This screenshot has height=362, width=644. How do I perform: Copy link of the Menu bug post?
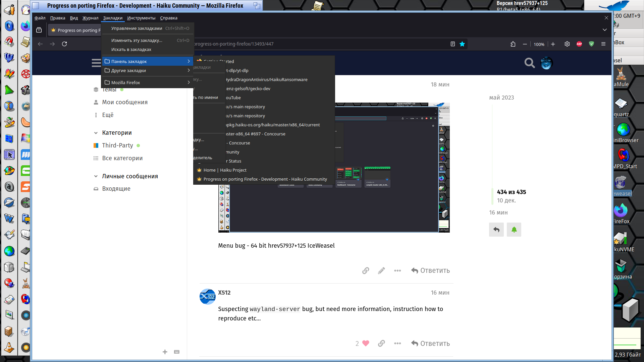coord(366,270)
